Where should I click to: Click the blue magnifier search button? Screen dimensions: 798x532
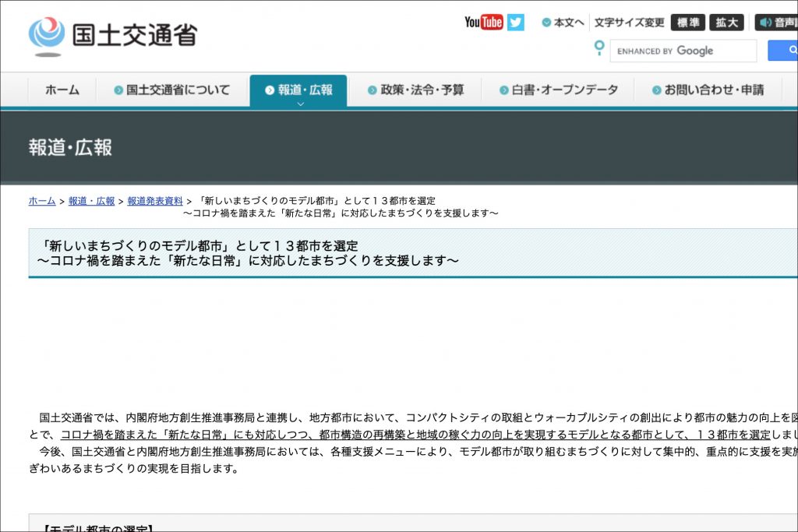[x=783, y=51]
